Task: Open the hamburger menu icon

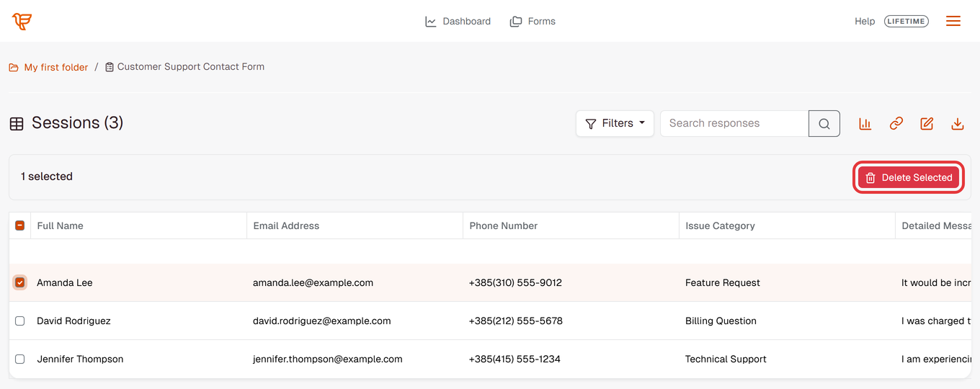Action: 953,21
